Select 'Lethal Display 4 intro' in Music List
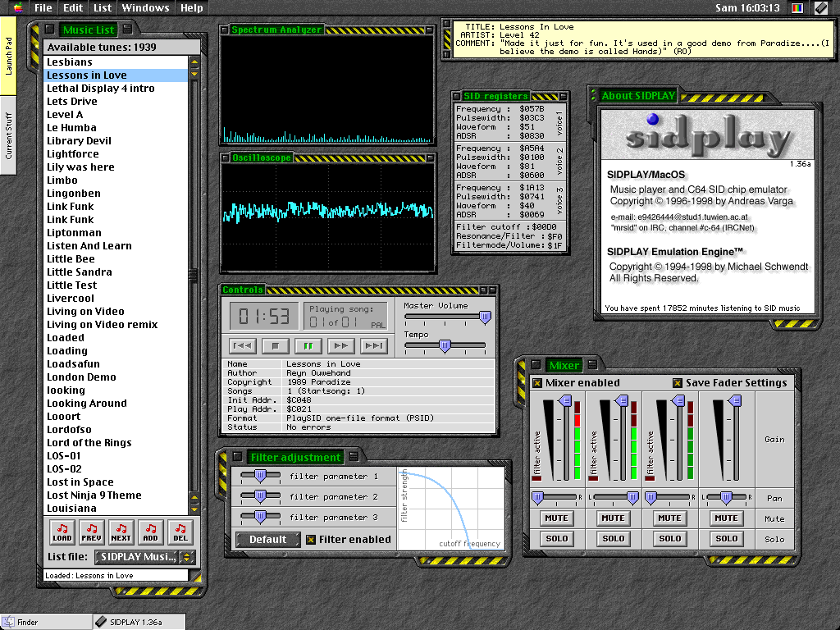840x630 pixels. (x=116, y=89)
